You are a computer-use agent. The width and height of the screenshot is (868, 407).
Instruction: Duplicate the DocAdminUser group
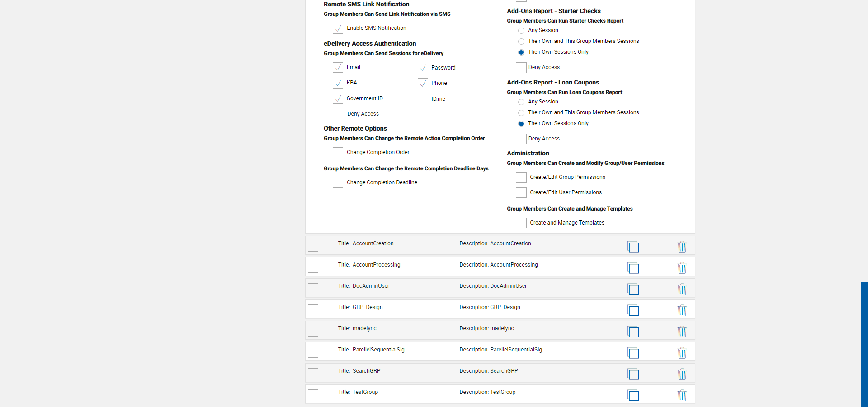[633, 289]
